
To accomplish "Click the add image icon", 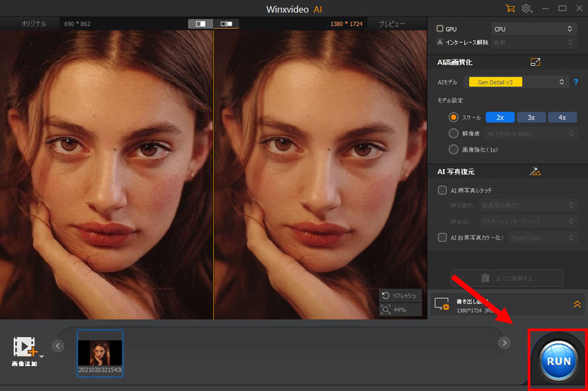I will point(25,347).
